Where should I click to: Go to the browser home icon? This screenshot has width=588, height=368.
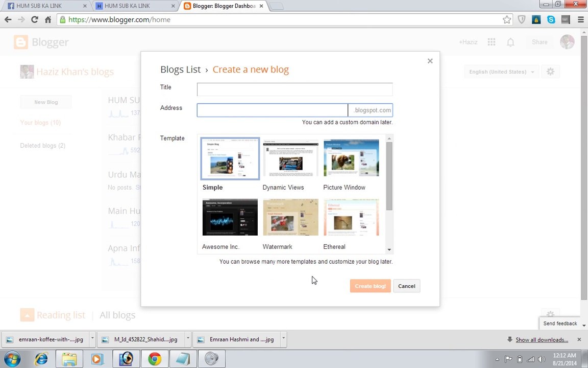(x=48, y=19)
